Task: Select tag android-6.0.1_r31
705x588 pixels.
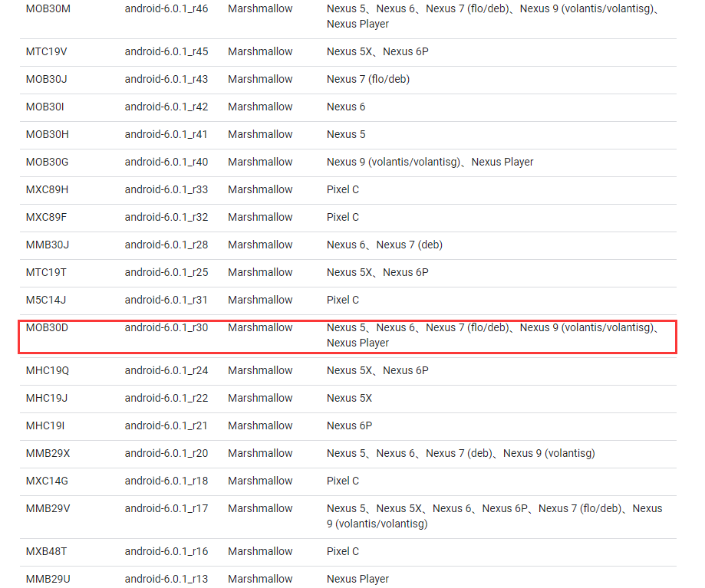Action: pos(166,300)
